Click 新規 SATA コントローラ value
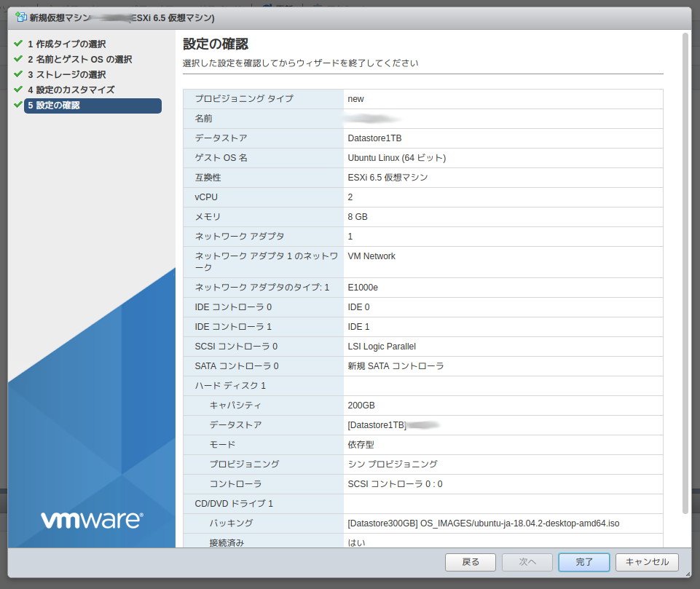Image resolution: width=700 pixels, height=589 pixels. pyautogui.click(x=396, y=366)
